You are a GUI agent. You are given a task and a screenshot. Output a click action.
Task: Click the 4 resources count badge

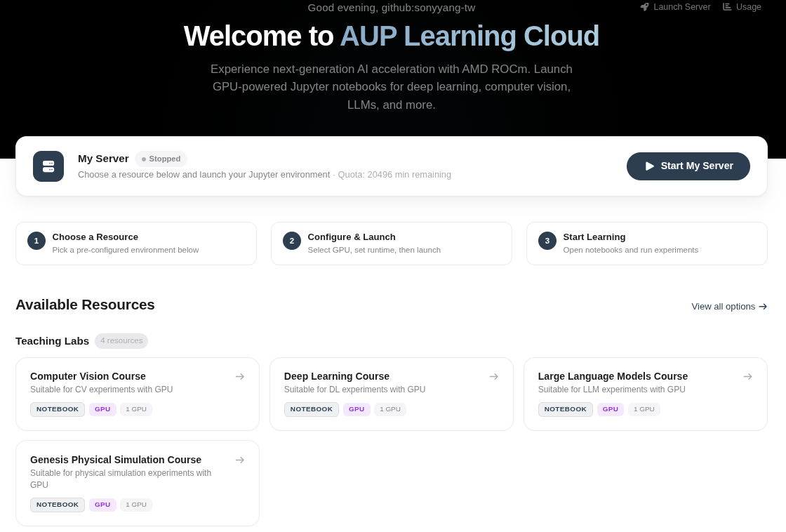click(121, 341)
